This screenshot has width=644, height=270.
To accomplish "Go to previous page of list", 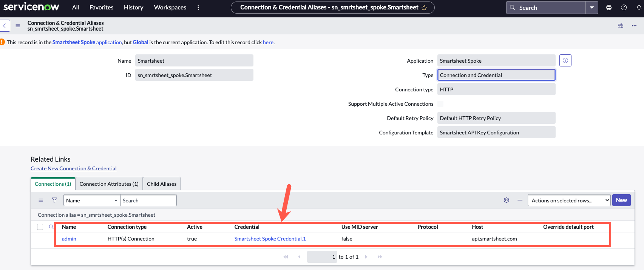I will (300, 257).
